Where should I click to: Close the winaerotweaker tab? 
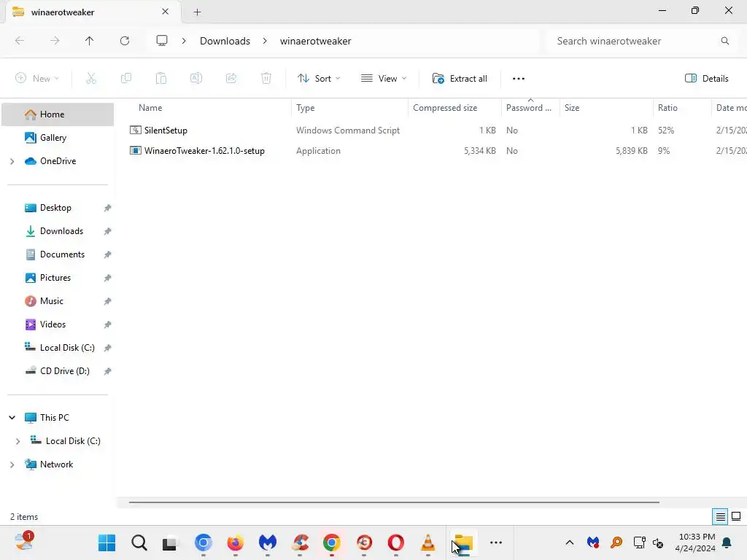pyautogui.click(x=166, y=12)
